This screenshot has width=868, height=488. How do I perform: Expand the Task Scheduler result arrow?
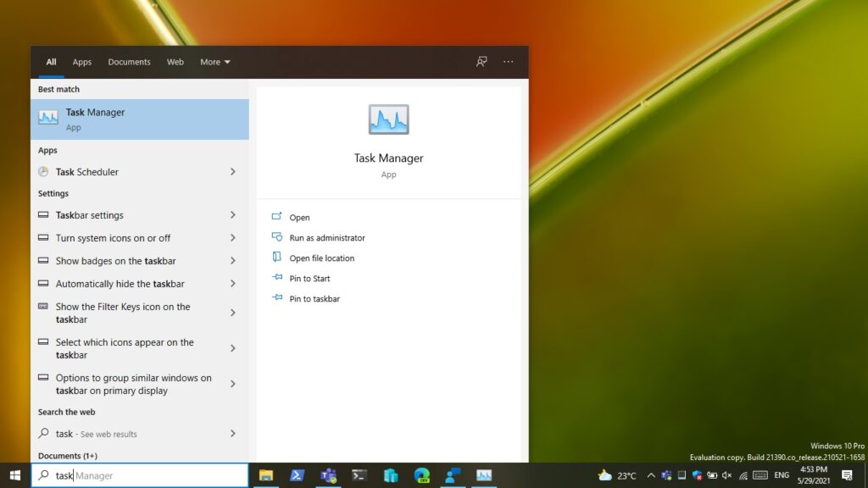coord(232,172)
